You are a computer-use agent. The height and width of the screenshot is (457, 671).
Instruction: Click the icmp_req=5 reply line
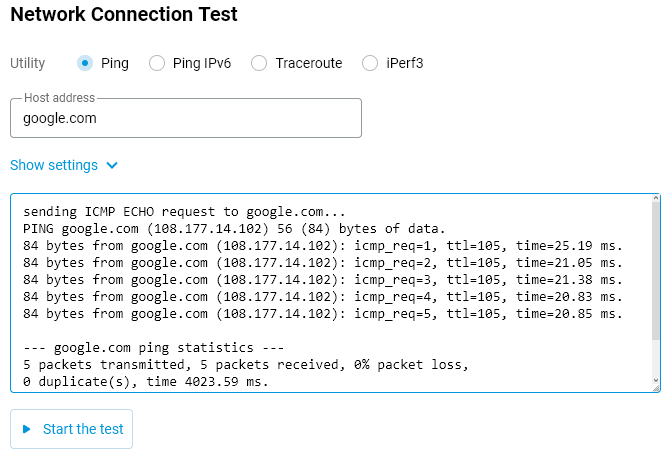(x=322, y=313)
